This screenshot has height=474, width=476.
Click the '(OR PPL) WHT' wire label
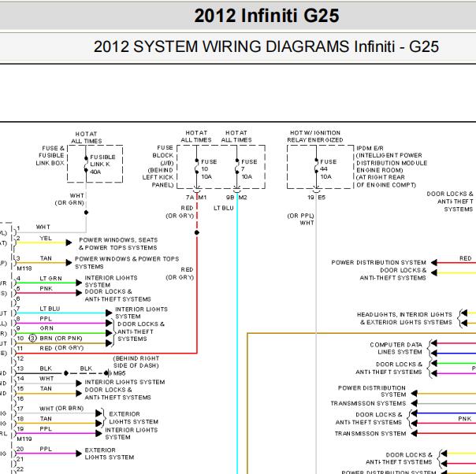coord(301,219)
